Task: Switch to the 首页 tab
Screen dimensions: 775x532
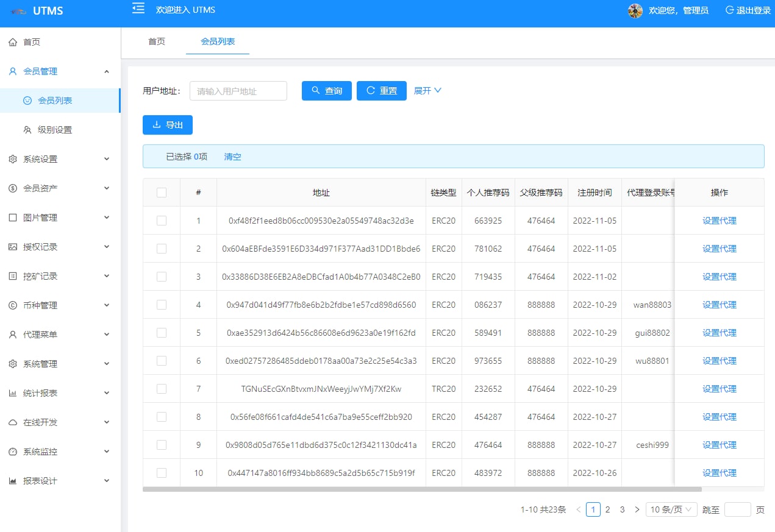Action: (x=157, y=41)
